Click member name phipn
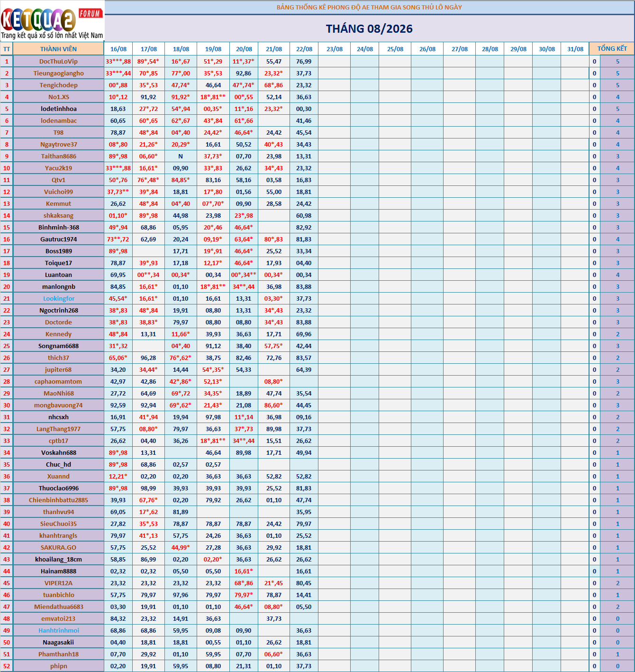This screenshot has width=635, height=672. click(x=58, y=666)
